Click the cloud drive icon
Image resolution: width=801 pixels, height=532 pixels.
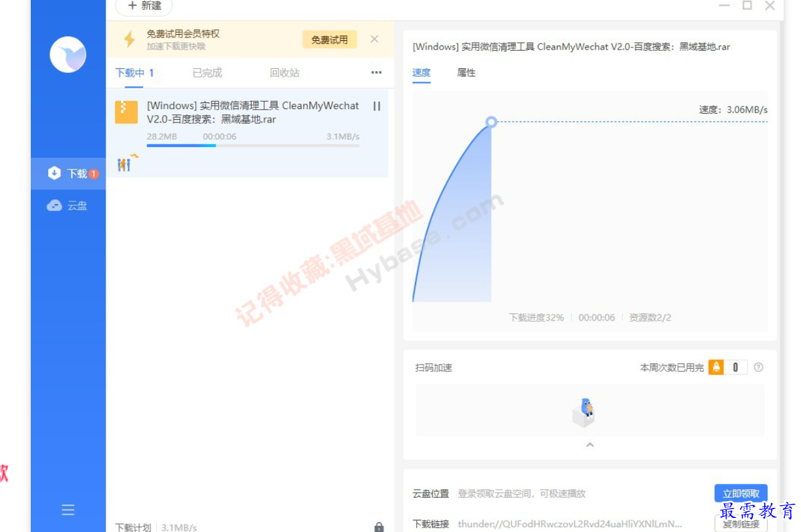coord(54,205)
